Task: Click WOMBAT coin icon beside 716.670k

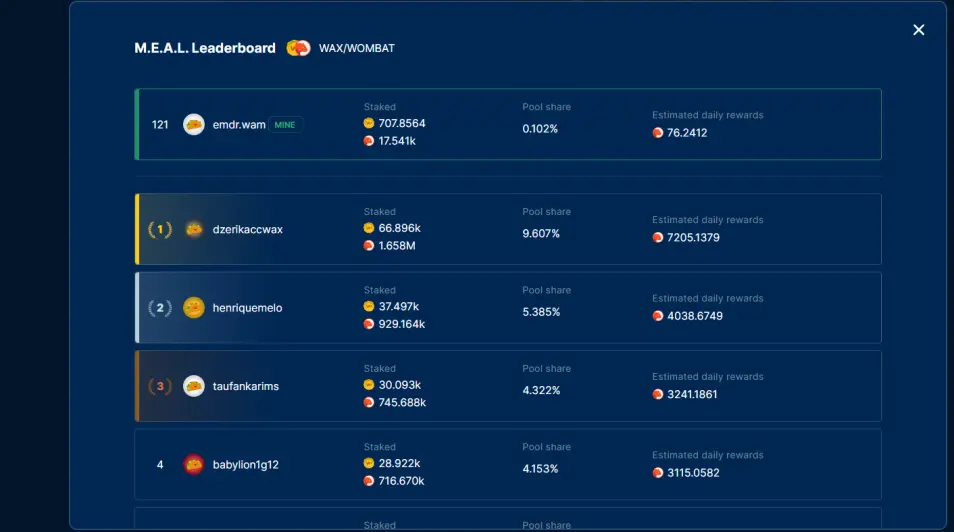Action: [x=369, y=481]
